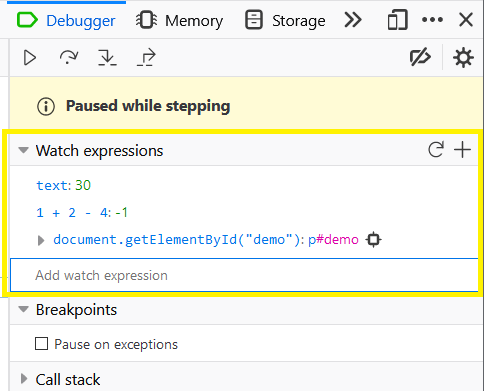Add a watch expression with plus icon
This screenshot has width=484, height=391.
click(x=462, y=149)
